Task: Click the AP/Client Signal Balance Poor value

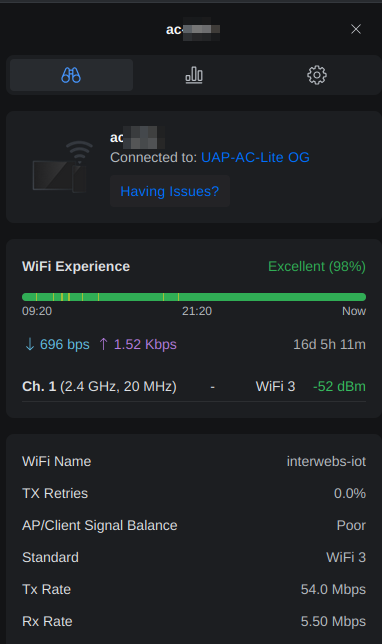Action: click(x=351, y=525)
